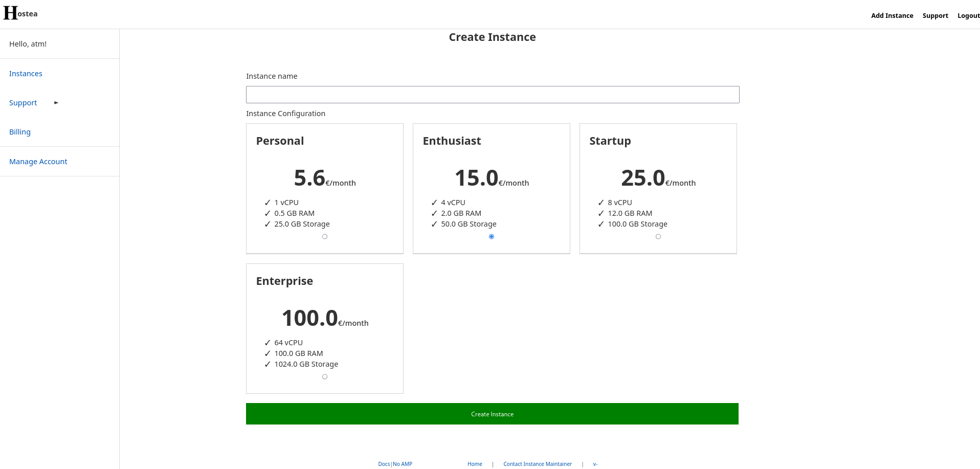
Task: Click the '25.0 GB Storage' feature line
Action: point(302,224)
